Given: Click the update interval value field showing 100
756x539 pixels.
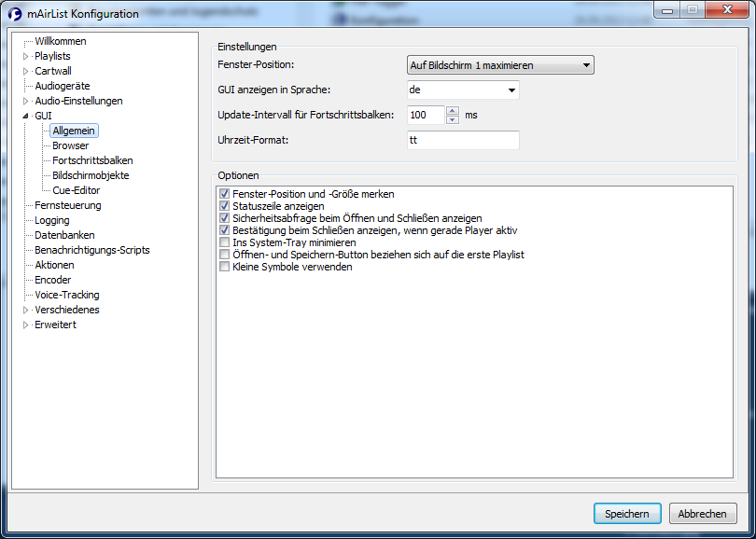Looking at the screenshot, I should point(426,115).
